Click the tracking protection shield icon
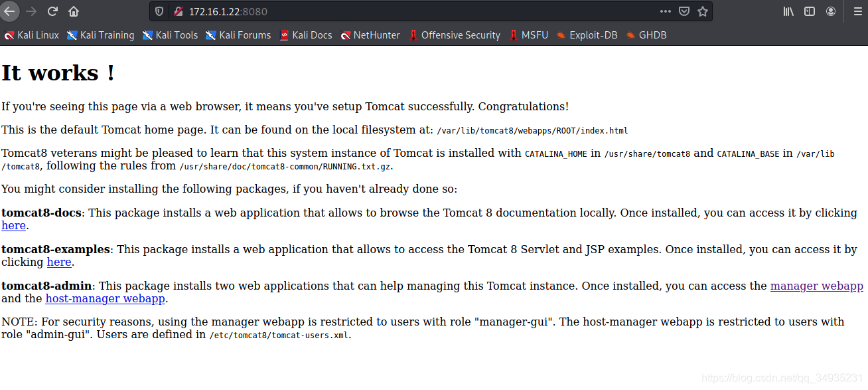868x390 pixels. coord(159,11)
